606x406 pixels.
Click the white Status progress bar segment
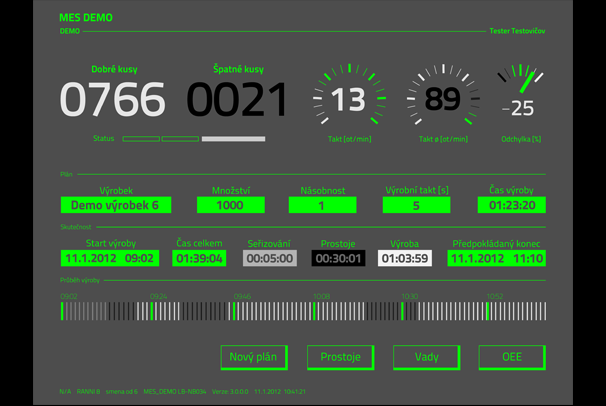point(233,139)
